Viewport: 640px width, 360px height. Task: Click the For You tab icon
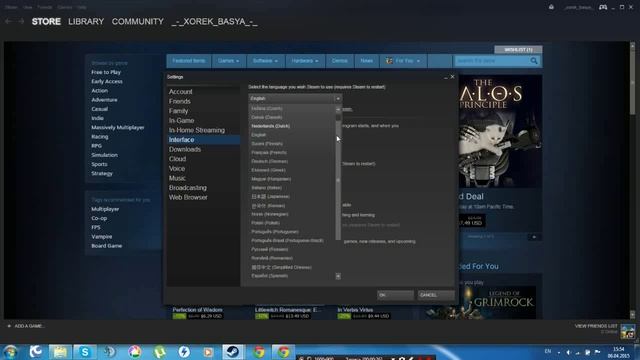pos(389,61)
